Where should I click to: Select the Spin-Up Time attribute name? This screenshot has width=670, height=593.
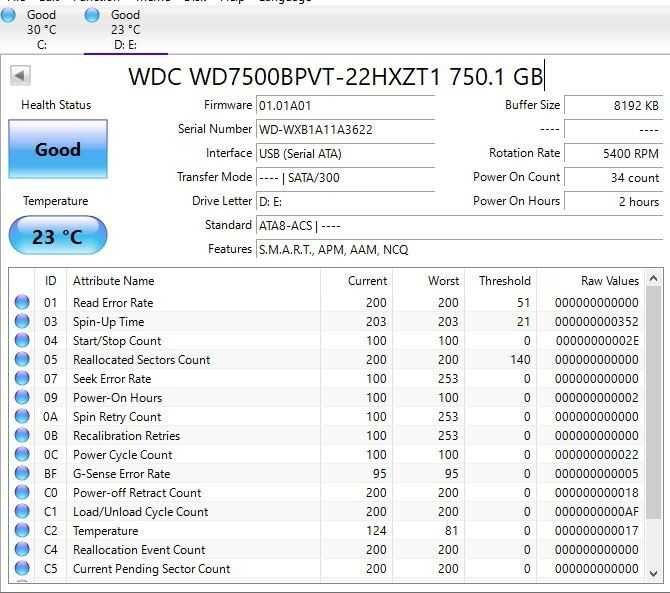109,322
